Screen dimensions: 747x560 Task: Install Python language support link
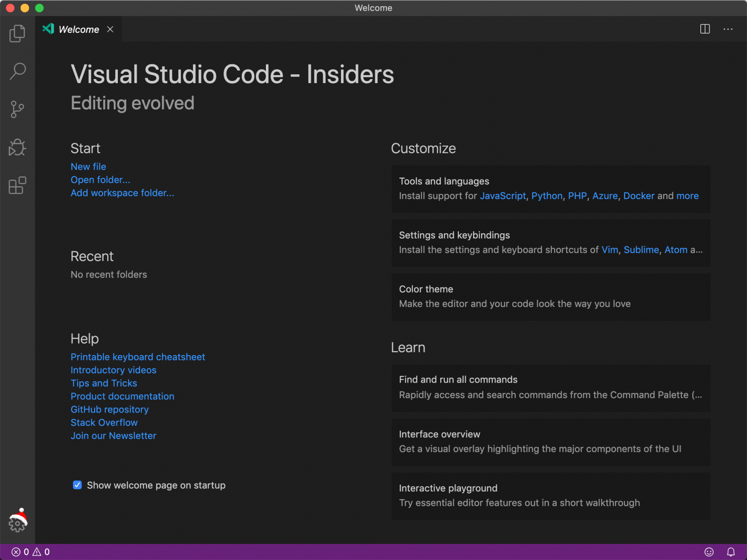pyautogui.click(x=547, y=196)
